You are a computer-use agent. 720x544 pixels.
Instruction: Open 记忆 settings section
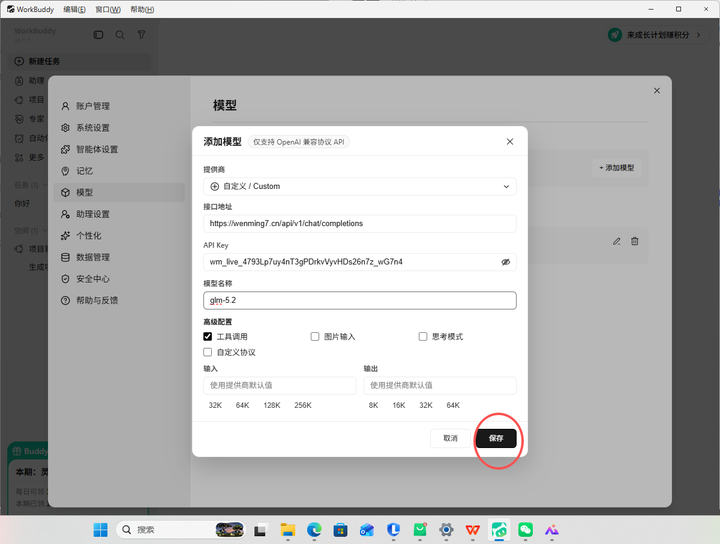(119, 171)
